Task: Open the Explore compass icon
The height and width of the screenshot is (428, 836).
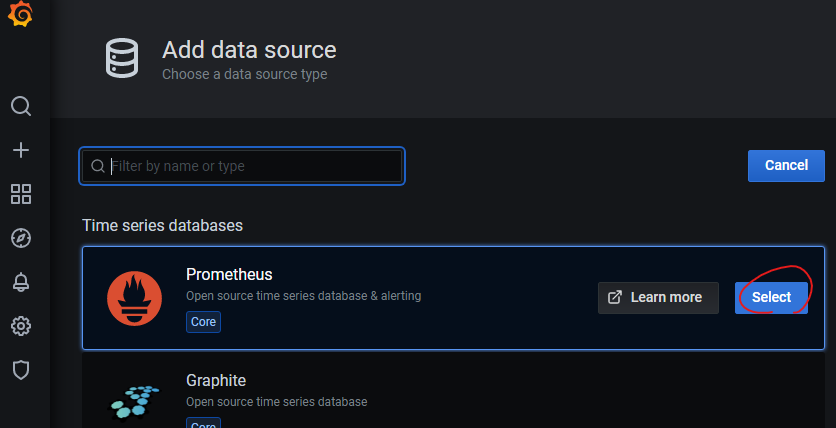Action: [x=21, y=238]
